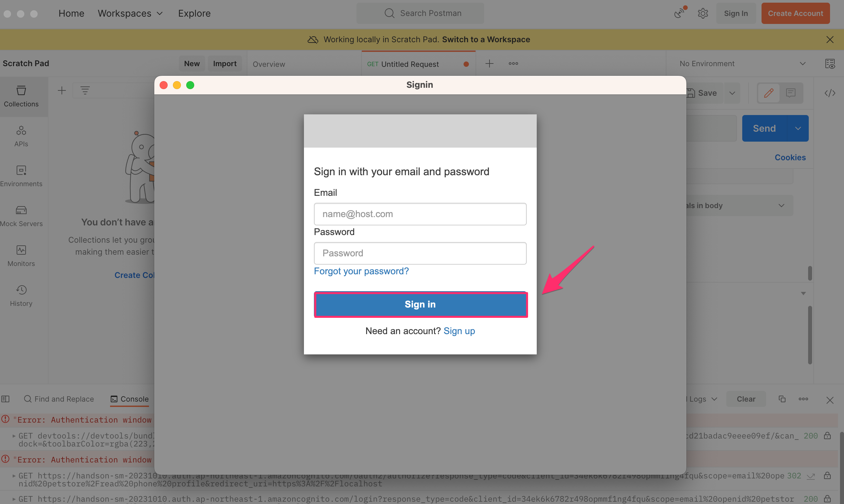Click the 302 status code in console
This screenshot has width=844, height=504.
point(794,475)
